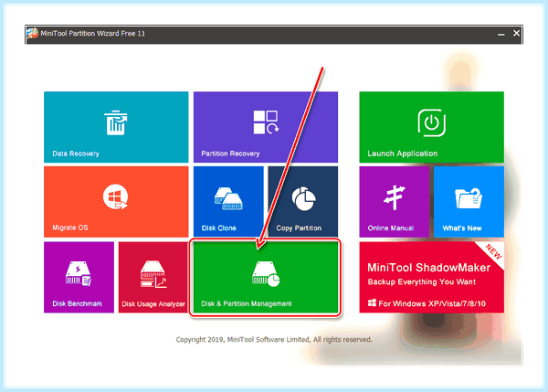
Task: Click the Windows logo on ShadowMaker banner
Action: (372, 302)
